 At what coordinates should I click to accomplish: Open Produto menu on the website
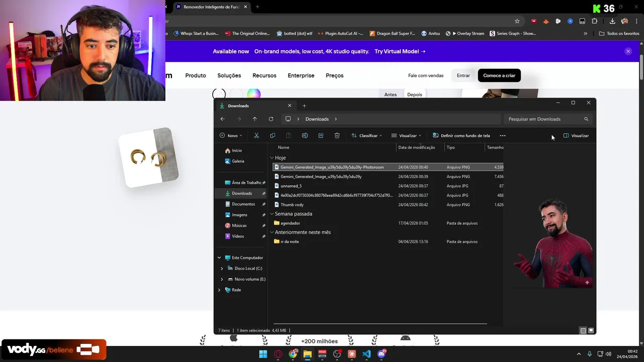click(x=196, y=75)
